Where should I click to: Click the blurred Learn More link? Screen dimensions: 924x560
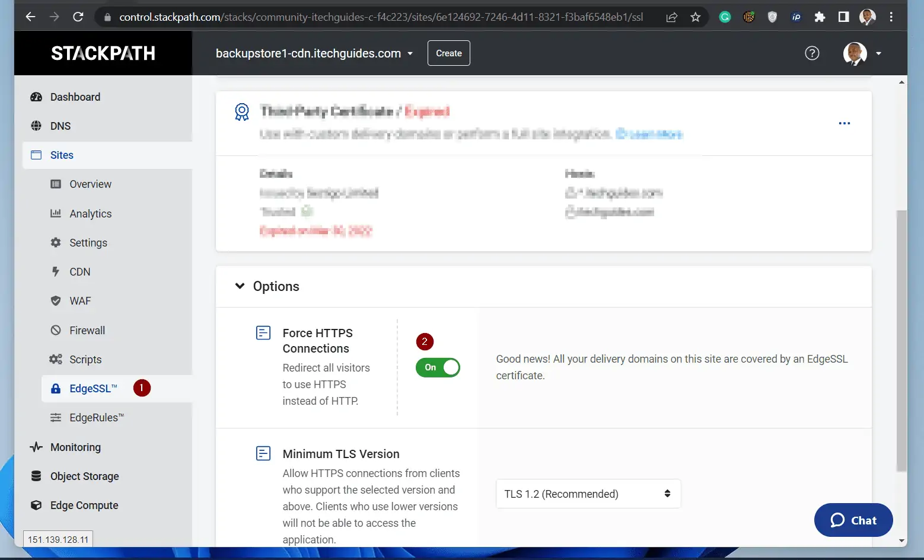point(649,134)
